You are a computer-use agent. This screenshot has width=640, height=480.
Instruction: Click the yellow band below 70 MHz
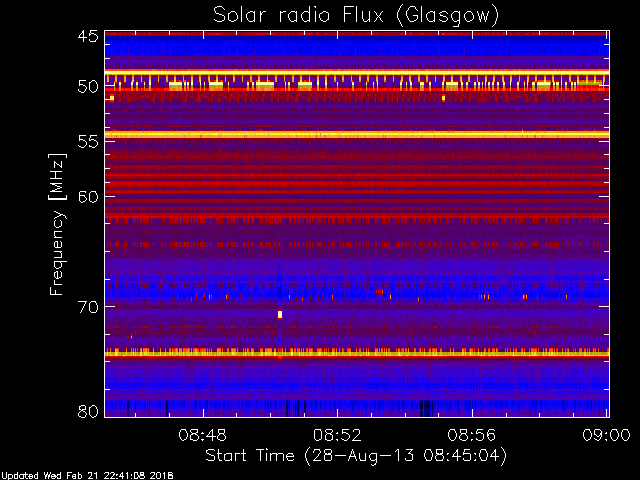click(x=357, y=353)
